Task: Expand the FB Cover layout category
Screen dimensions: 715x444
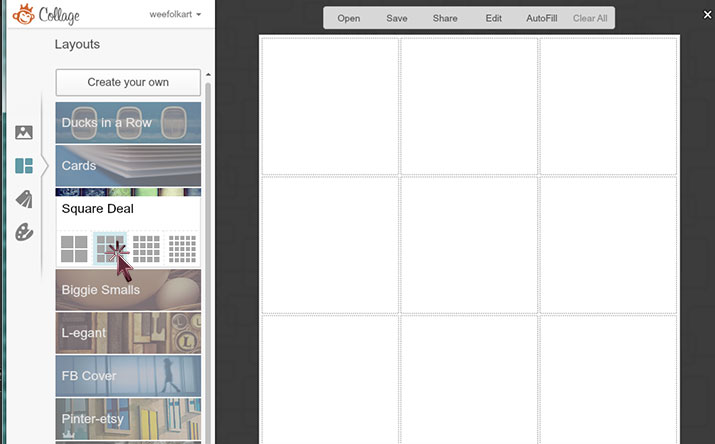Action: 128,376
